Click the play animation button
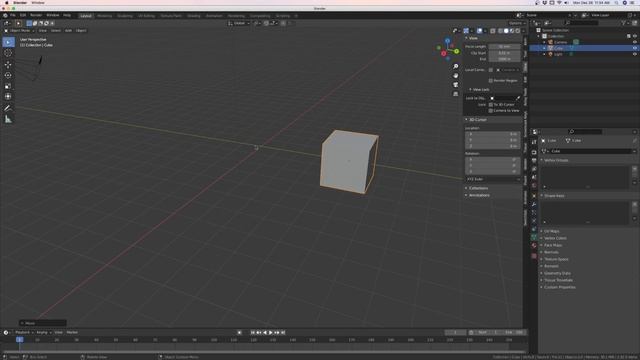 271,333
